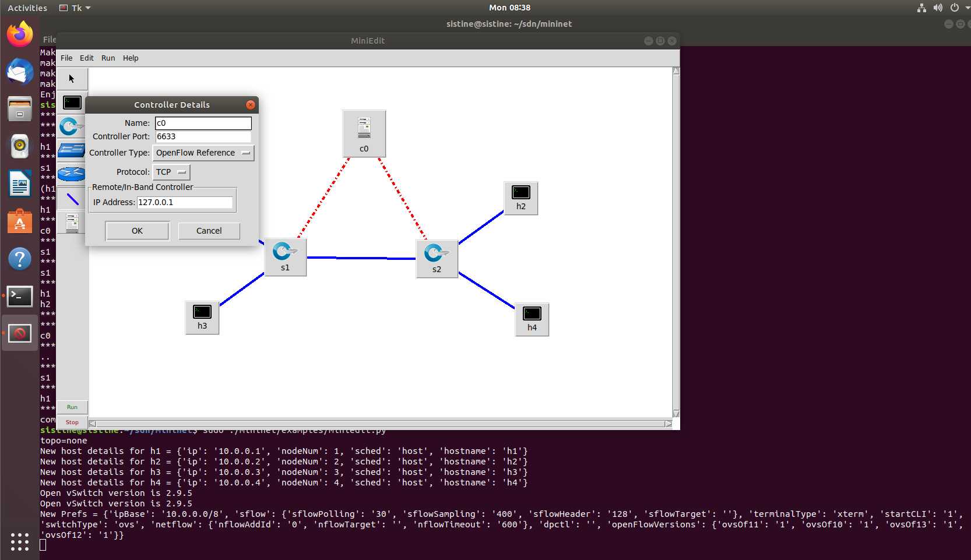Select the NetLink line tool
Viewport: 971px width, 560px height.
click(x=72, y=199)
